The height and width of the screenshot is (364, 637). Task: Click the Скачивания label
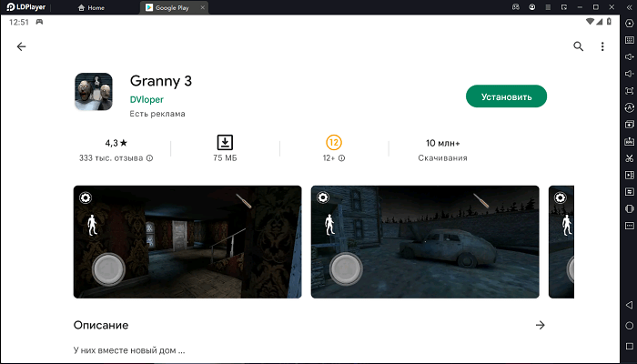[442, 158]
